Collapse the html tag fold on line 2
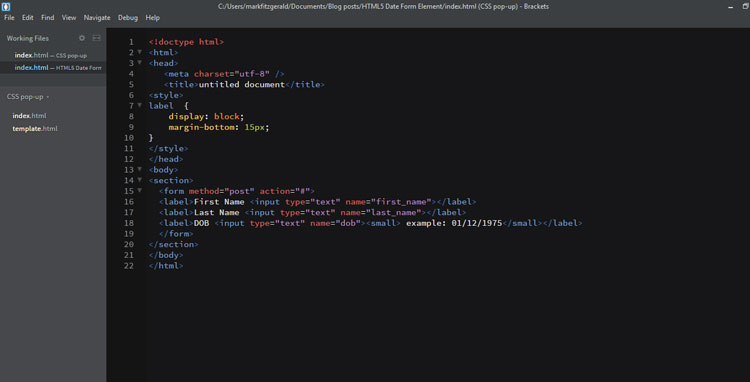This screenshot has height=382, width=750. pos(140,52)
